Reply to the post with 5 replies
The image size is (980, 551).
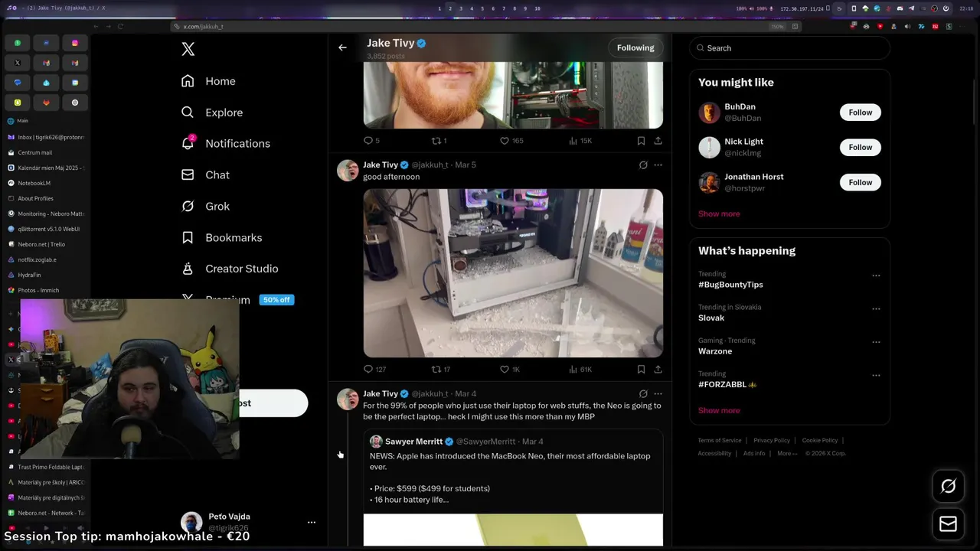pos(371,141)
